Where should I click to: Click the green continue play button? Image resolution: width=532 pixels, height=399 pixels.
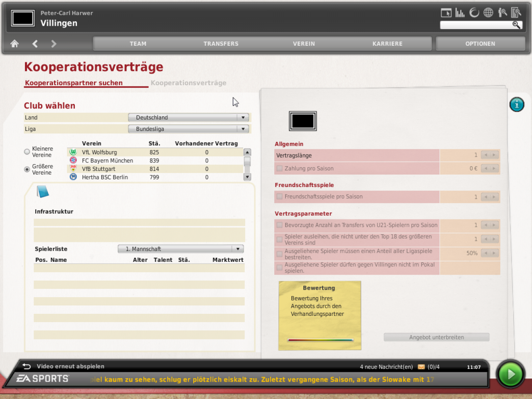511,374
